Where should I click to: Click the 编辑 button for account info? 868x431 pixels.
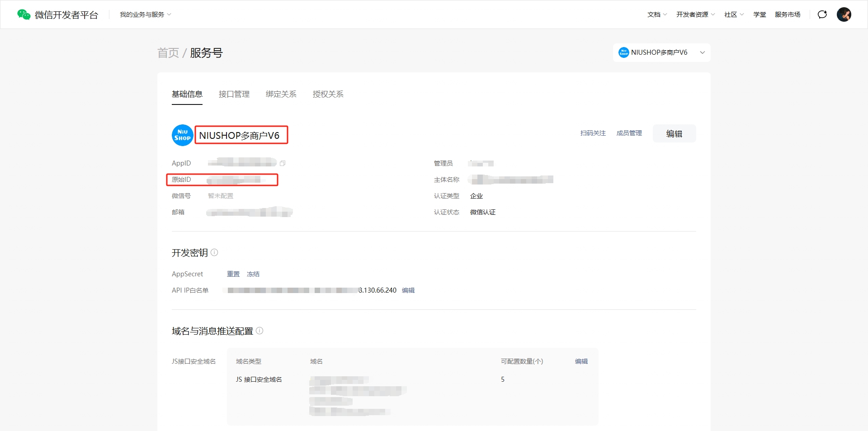click(x=674, y=133)
